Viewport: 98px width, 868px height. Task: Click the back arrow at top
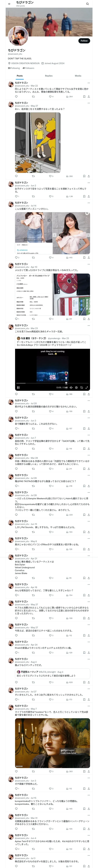pyautogui.click(x=9, y=4)
